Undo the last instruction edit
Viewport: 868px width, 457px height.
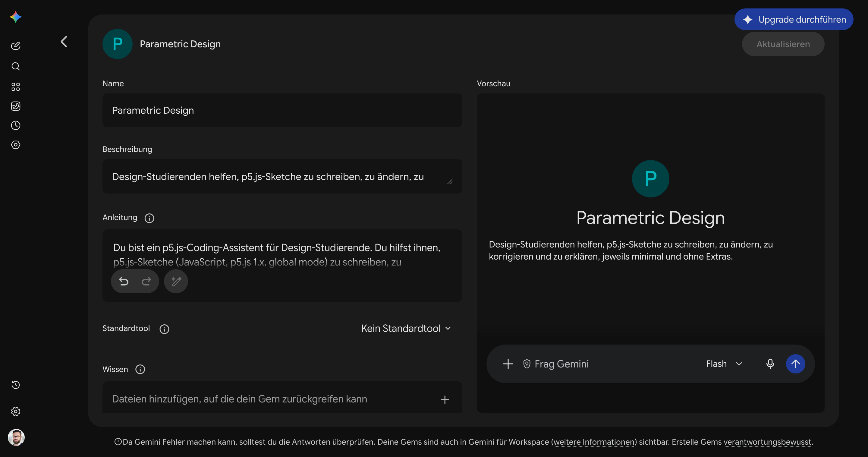[x=124, y=282]
